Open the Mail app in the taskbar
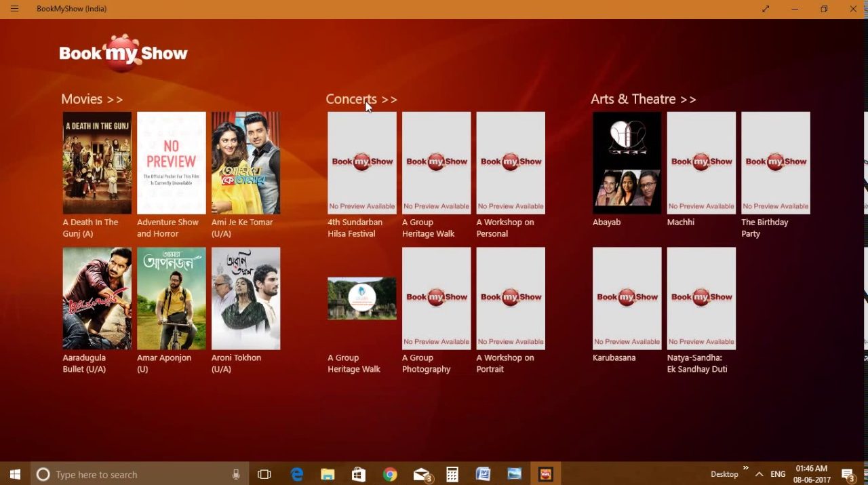This screenshot has height=485, width=868. [x=422, y=474]
